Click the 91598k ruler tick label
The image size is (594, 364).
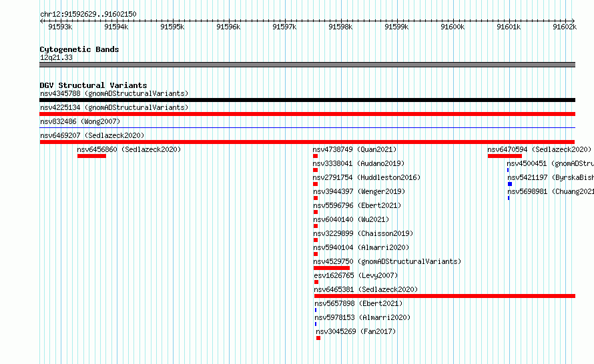(340, 27)
